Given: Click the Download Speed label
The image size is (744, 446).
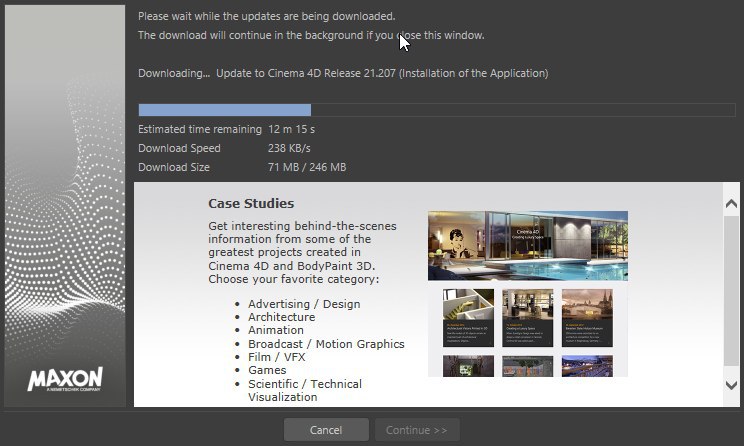Looking at the screenshot, I should pyautogui.click(x=179, y=149).
